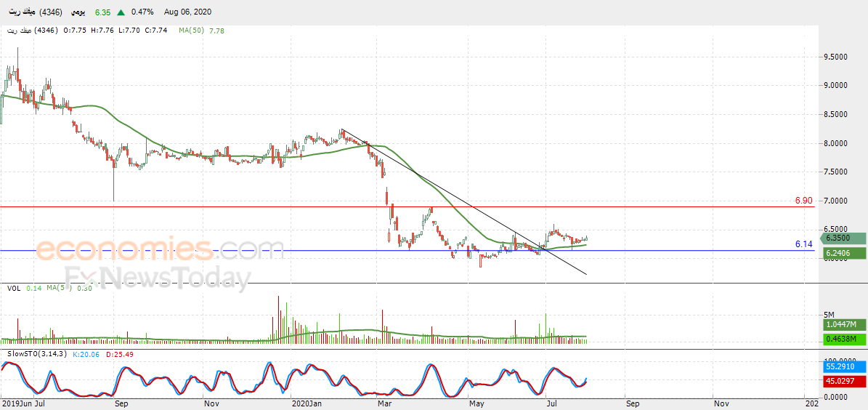Click the blue 6.14 support level label
The height and width of the screenshot is (410, 868).
803,244
